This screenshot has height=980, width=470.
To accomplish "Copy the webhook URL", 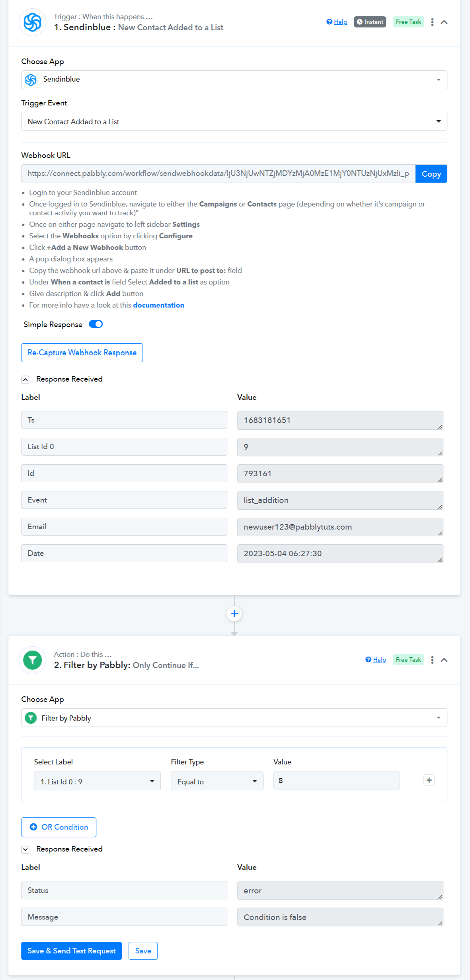I will coord(431,174).
